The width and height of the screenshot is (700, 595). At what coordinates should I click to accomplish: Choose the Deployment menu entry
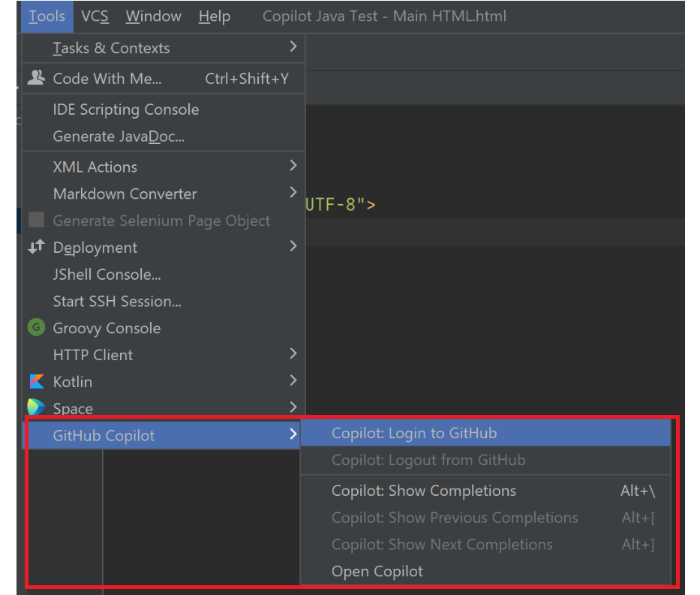(164, 248)
